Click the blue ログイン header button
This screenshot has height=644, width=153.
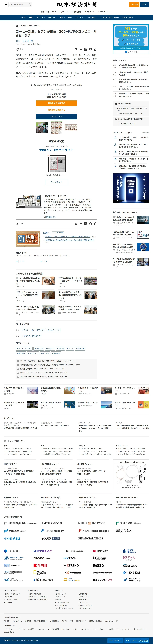point(145,4)
